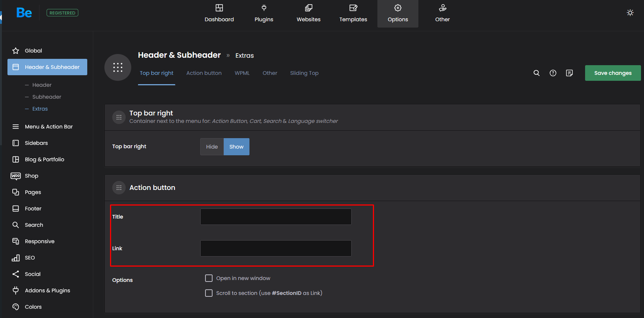Open the Websites section
The width and height of the screenshot is (644, 318).
point(309,13)
